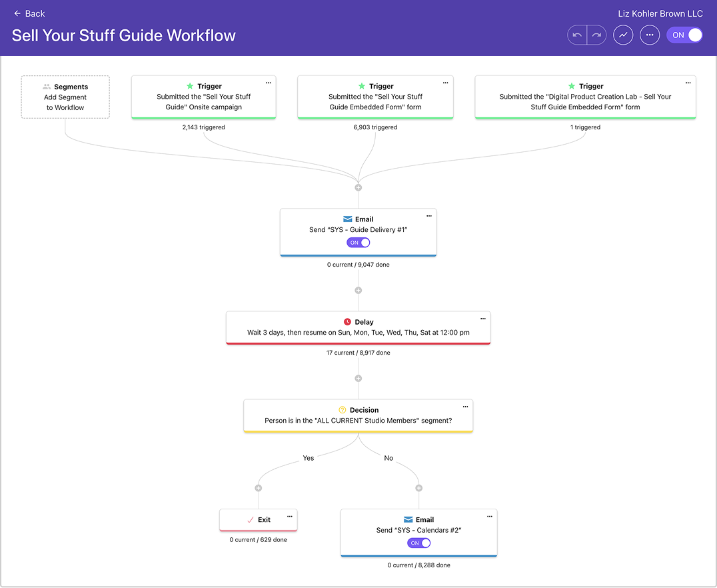Toggle off the SYS - Guide Delivery #1 email

[x=358, y=243]
